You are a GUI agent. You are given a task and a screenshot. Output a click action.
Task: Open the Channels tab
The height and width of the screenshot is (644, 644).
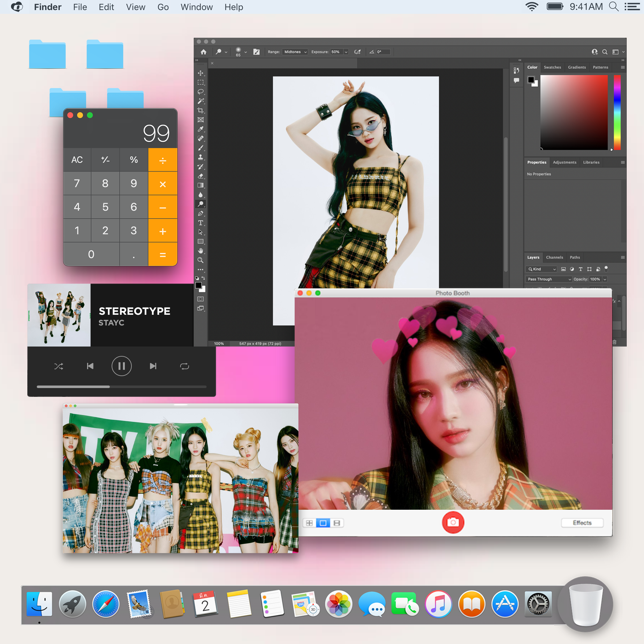point(554,257)
